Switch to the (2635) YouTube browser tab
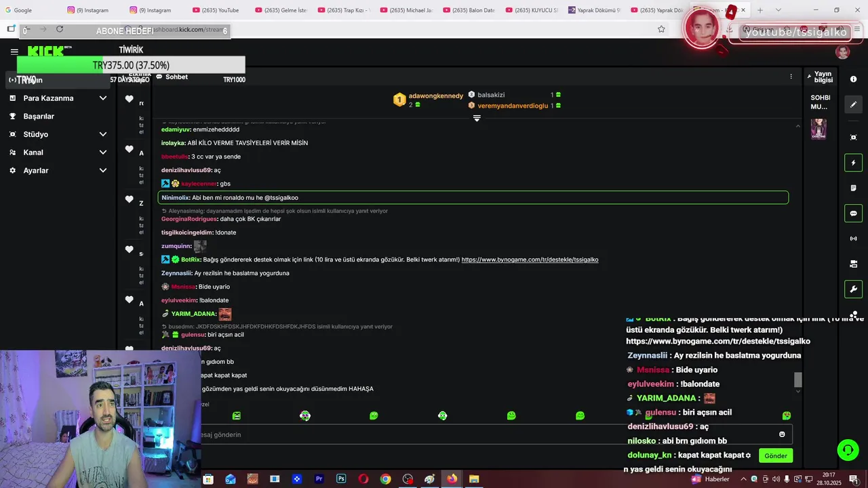The width and height of the screenshot is (868, 488). coord(216,10)
